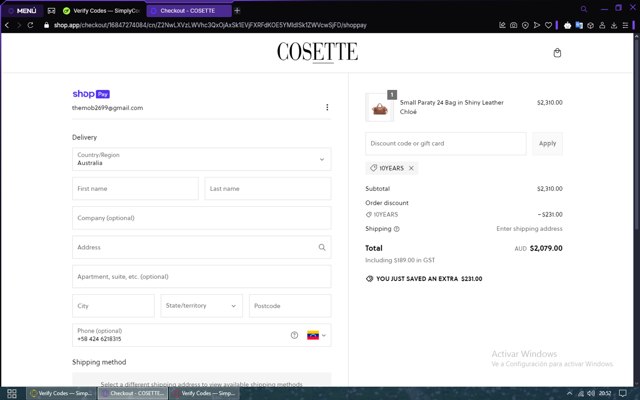
Task: Expand the Country/Region Australia dropdown
Action: pyautogui.click(x=202, y=159)
